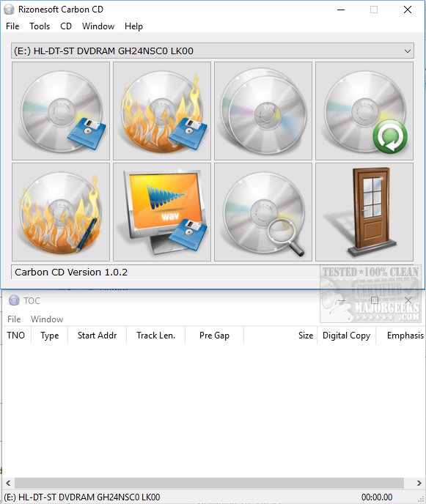Viewport: 426px width, 504px height.
Task: Click the burning CD with floppy disk icon
Action: [x=162, y=111]
